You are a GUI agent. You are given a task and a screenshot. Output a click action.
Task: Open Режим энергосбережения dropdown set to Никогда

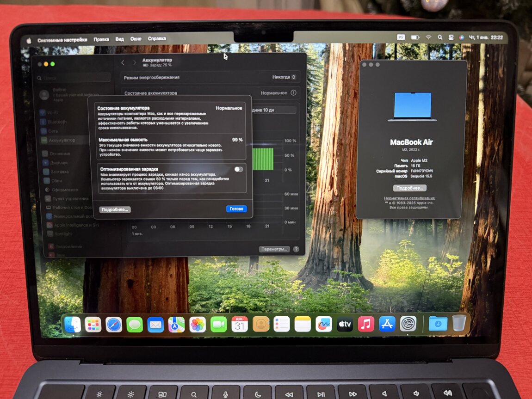pyautogui.click(x=284, y=77)
